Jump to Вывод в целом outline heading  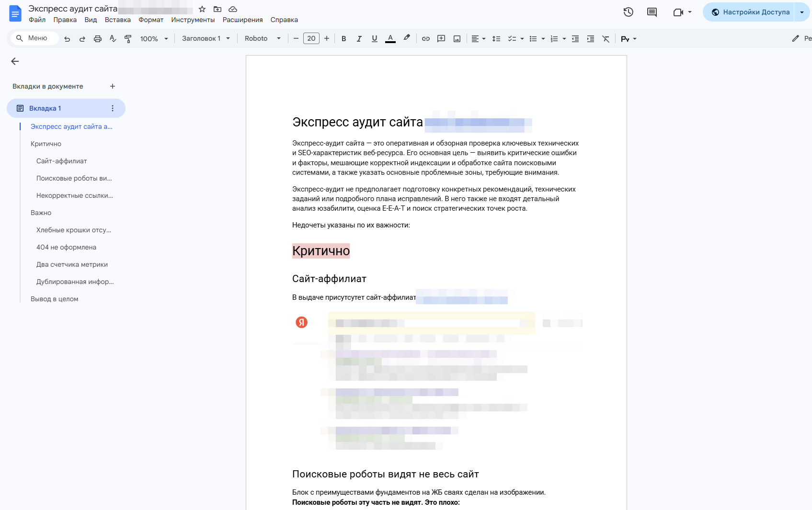(54, 299)
